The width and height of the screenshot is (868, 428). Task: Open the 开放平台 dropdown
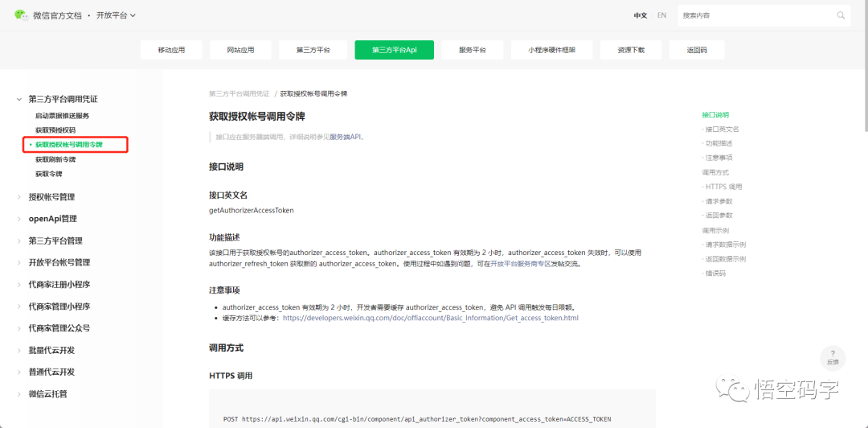117,15
